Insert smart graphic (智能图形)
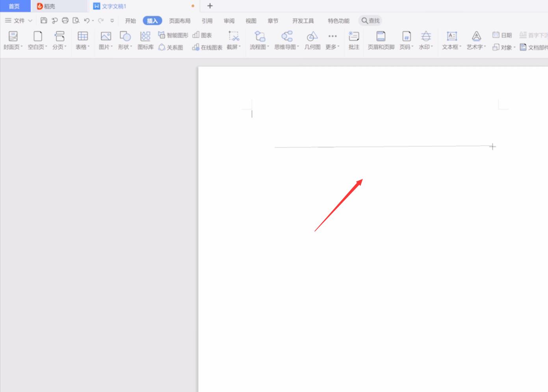 173,35
